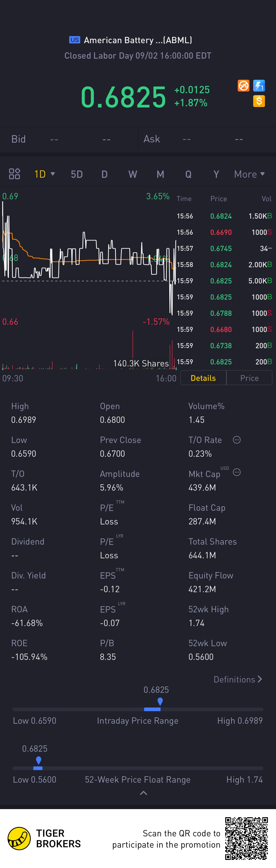Screen dimensions: 276x868
Task: Switch tick panel to Details
Action: (203, 378)
